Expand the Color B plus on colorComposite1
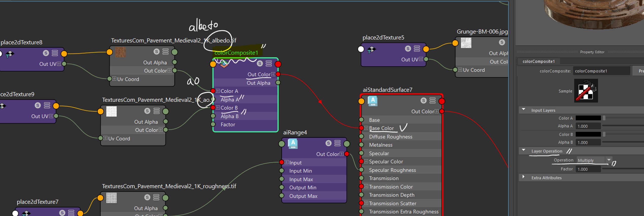 click(x=218, y=108)
